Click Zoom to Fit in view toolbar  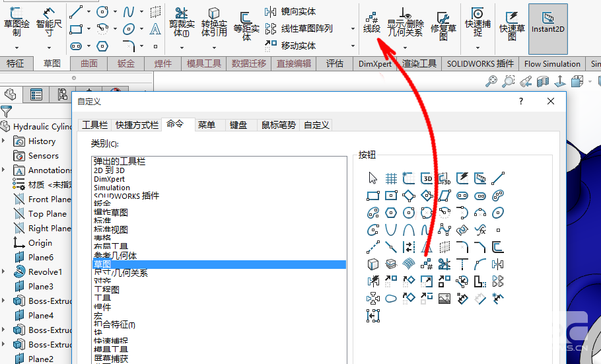[491, 81]
